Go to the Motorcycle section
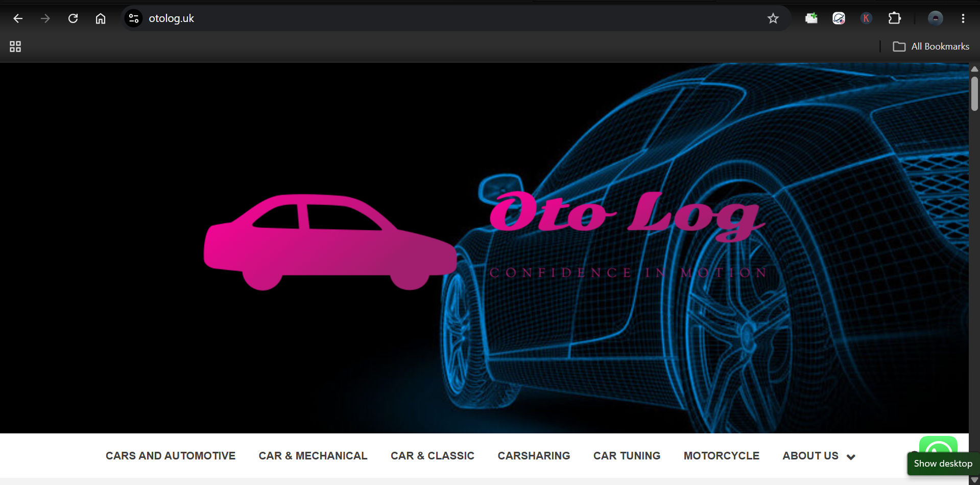 point(721,455)
